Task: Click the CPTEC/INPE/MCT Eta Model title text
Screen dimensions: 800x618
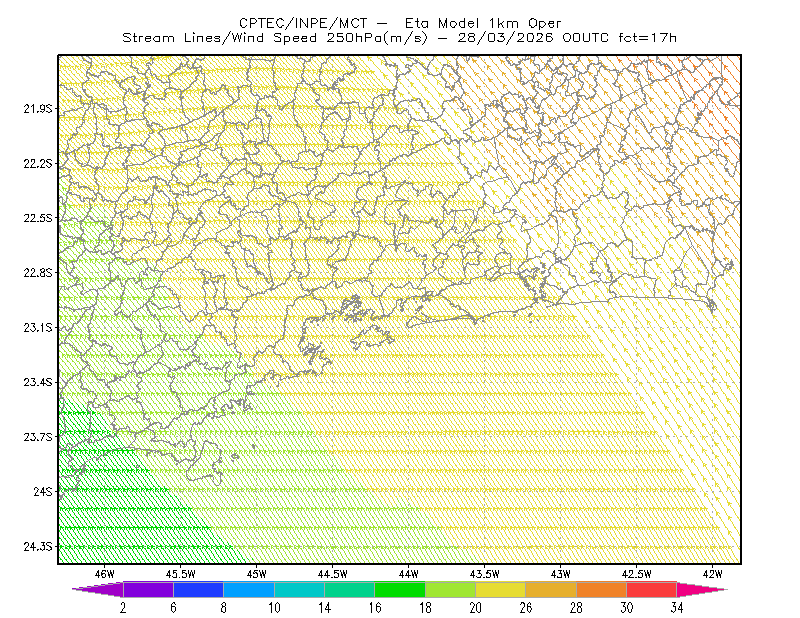Action: (400, 23)
